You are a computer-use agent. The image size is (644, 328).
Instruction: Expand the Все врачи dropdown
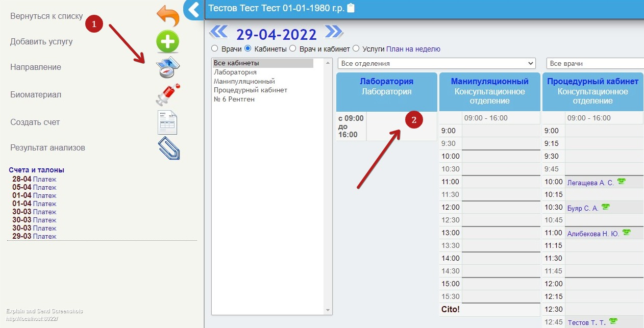[x=595, y=64]
